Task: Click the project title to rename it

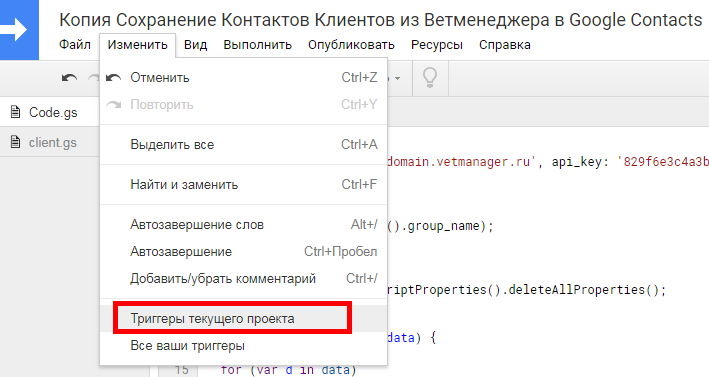Action: coord(381,20)
